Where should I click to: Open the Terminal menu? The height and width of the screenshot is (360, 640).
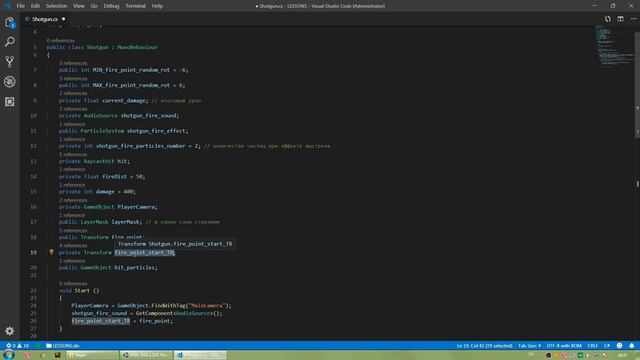135,6
